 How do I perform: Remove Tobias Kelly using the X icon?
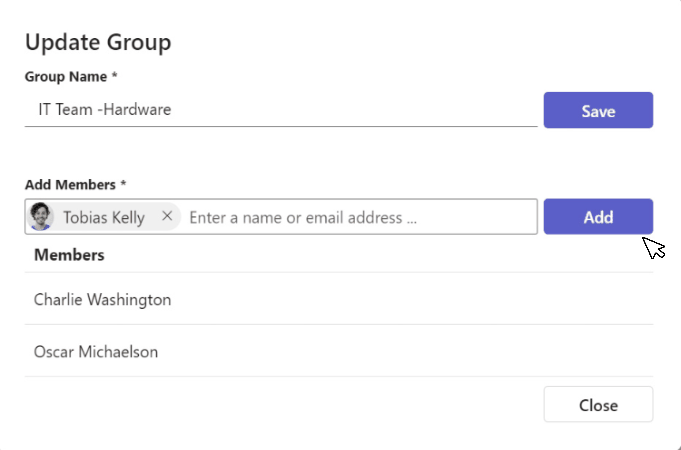[x=167, y=216]
